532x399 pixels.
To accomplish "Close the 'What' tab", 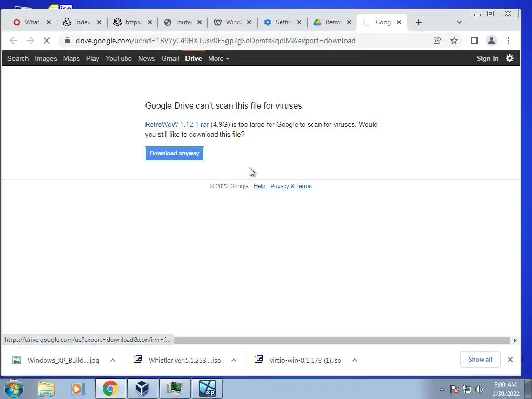I will tap(49, 22).
